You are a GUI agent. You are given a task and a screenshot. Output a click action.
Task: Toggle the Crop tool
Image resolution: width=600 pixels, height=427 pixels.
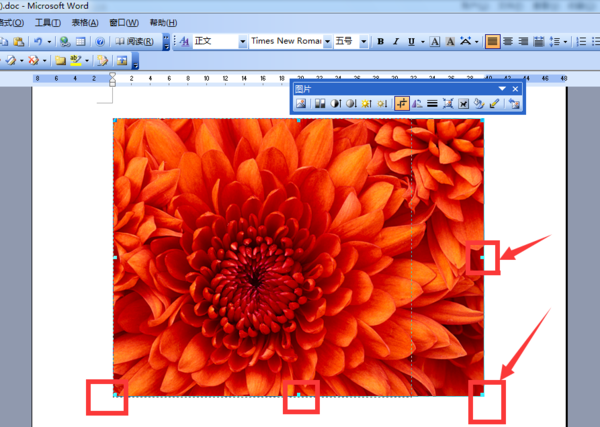pos(402,103)
